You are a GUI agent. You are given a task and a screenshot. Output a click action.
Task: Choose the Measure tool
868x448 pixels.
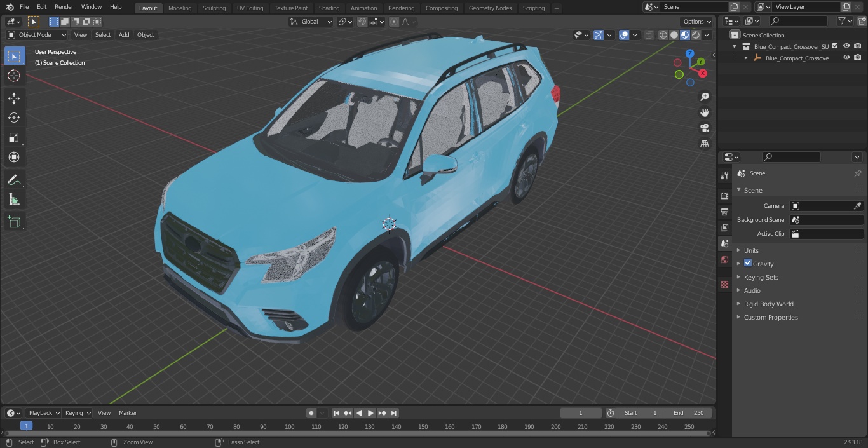tap(14, 200)
